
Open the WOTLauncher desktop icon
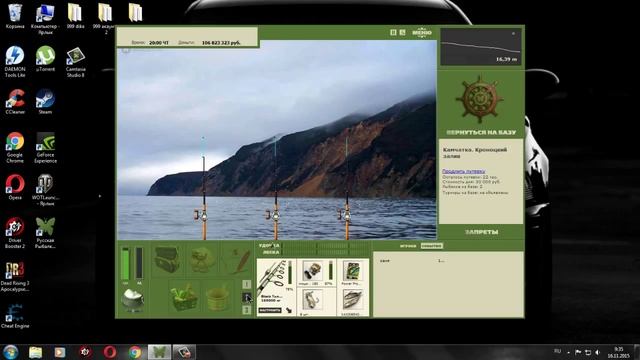pyautogui.click(x=45, y=190)
